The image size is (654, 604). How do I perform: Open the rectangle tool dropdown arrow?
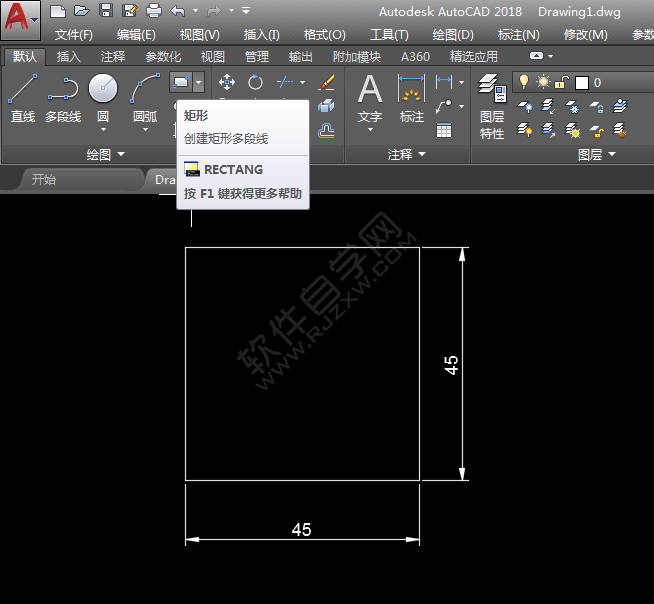click(x=198, y=82)
